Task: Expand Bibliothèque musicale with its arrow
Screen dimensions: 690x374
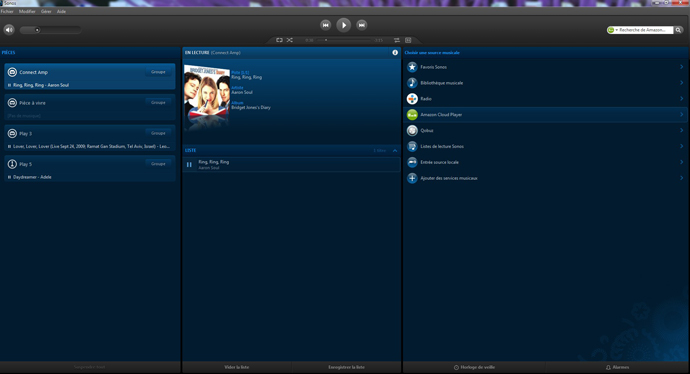Action: [681, 83]
